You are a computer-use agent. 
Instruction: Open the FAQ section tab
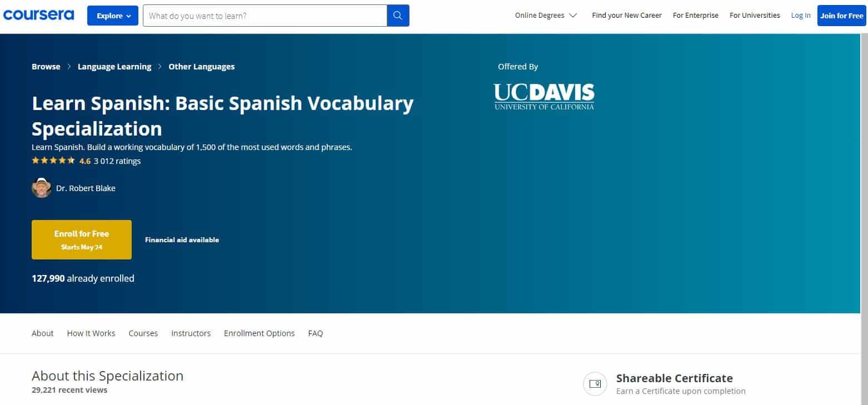click(x=315, y=333)
